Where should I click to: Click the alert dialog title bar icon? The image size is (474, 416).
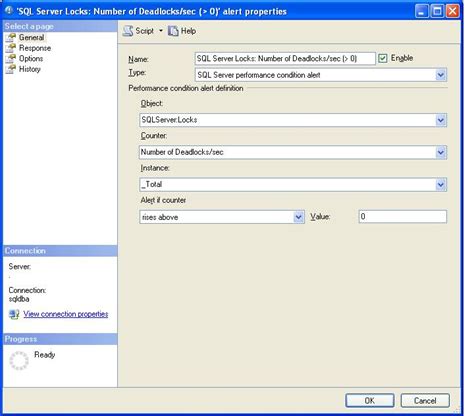pos(9,11)
